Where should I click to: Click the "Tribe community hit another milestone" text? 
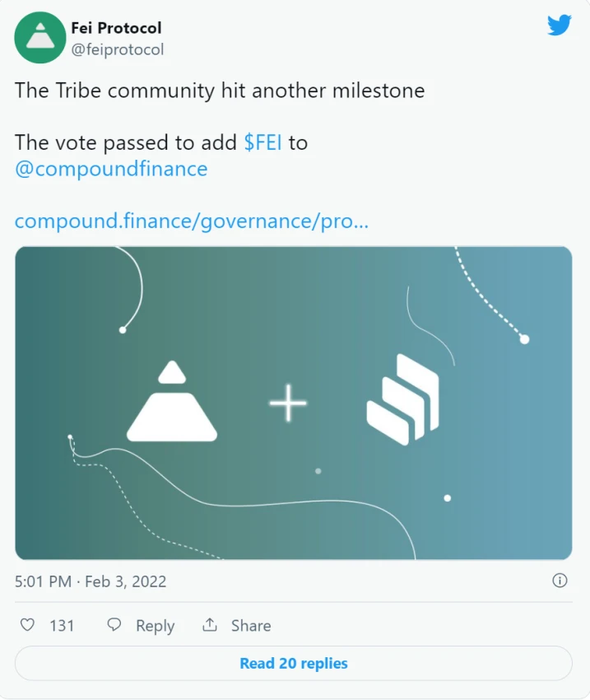[x=220, y=90]
